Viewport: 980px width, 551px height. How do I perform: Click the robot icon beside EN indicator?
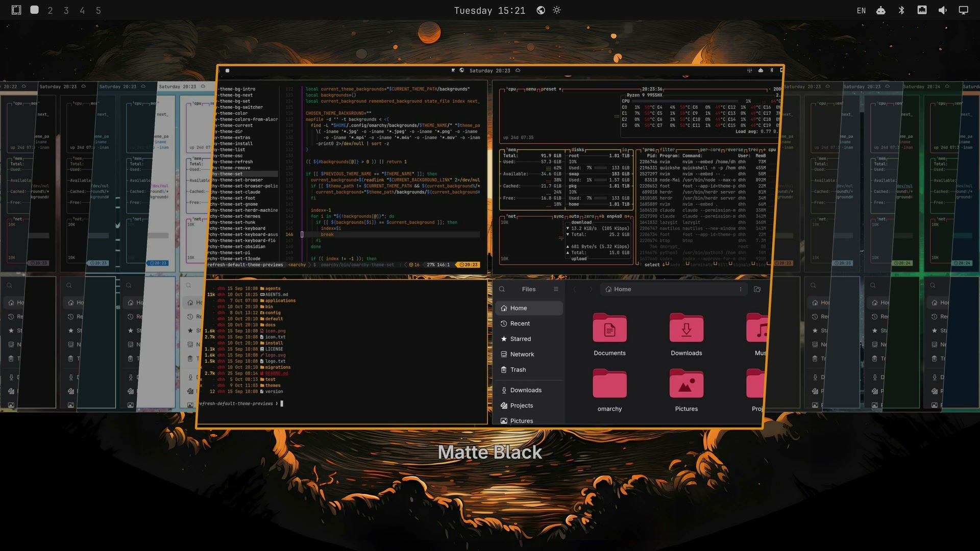[x=881, y=10]
